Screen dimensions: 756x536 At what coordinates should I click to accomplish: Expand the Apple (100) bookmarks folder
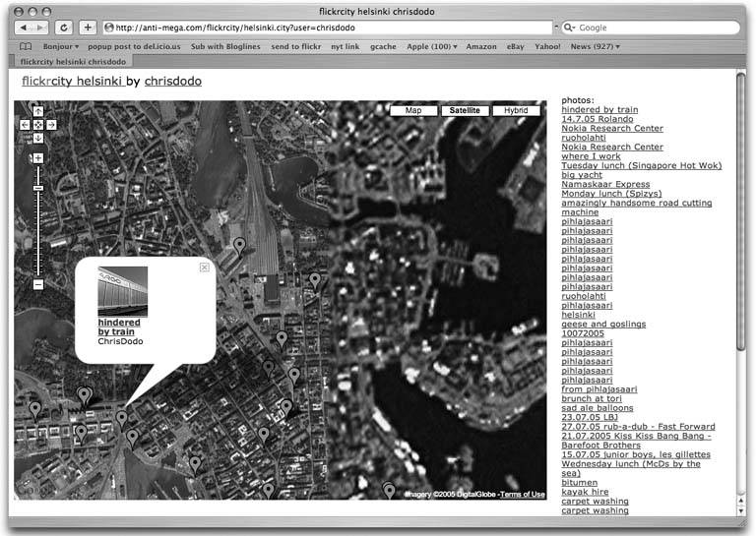[432, 46]
